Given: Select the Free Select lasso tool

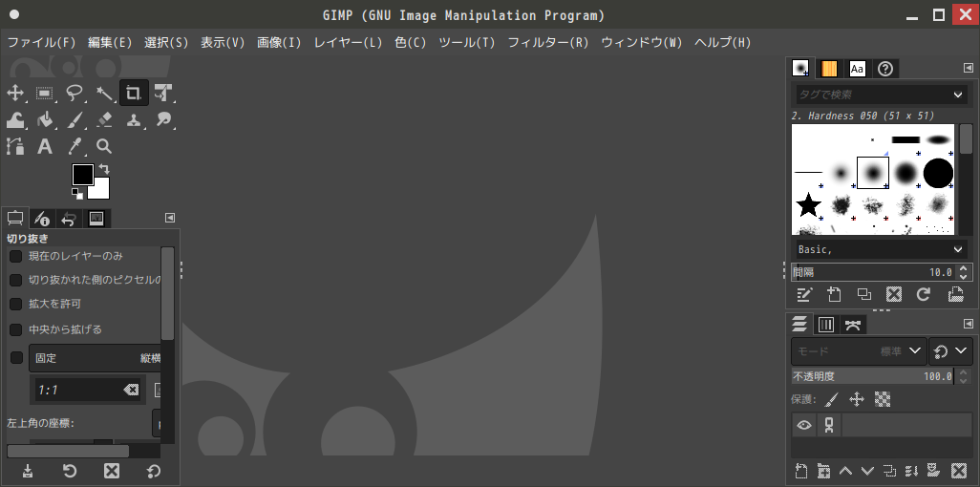Looking at the screenshot, I should 75,94.
